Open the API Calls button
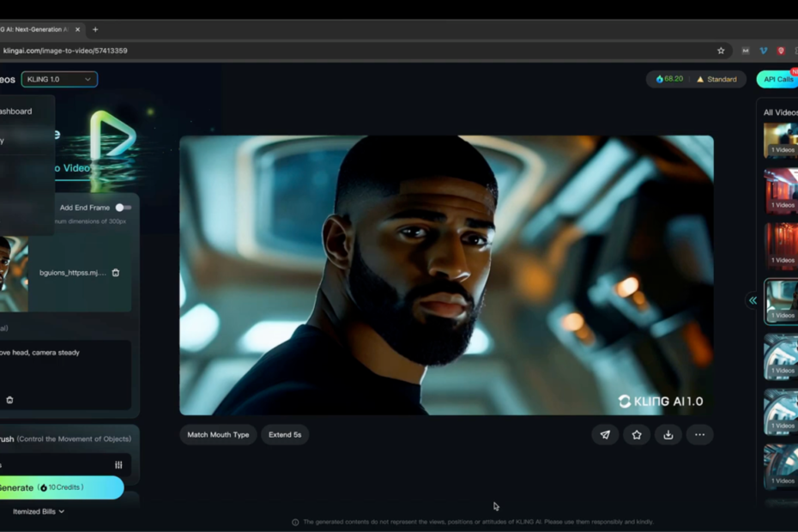 click(777, 80)
